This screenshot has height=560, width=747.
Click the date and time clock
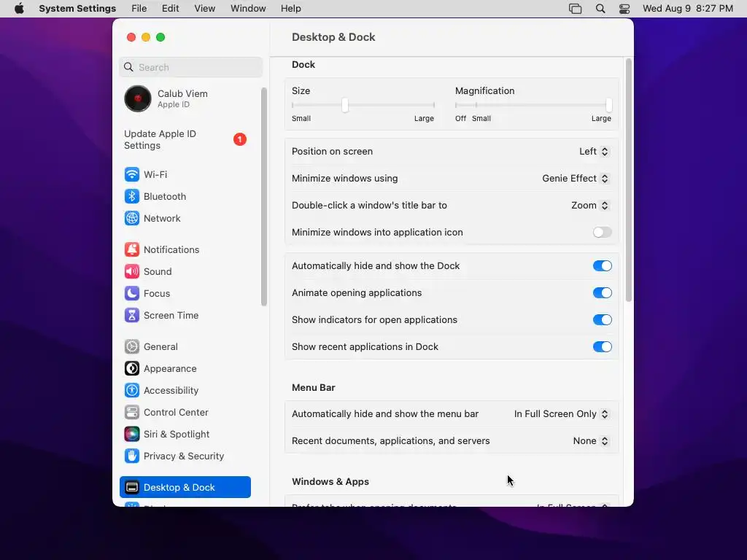click(687, 9)
